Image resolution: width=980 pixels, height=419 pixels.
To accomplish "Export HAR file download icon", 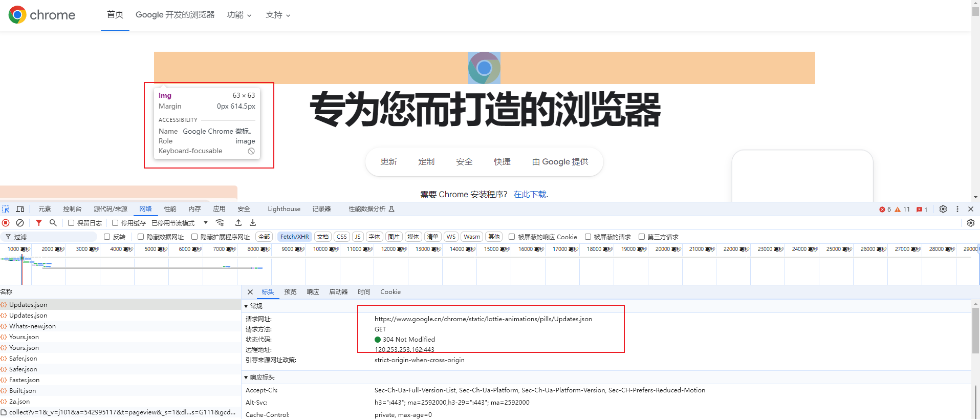I will point(253,223).
